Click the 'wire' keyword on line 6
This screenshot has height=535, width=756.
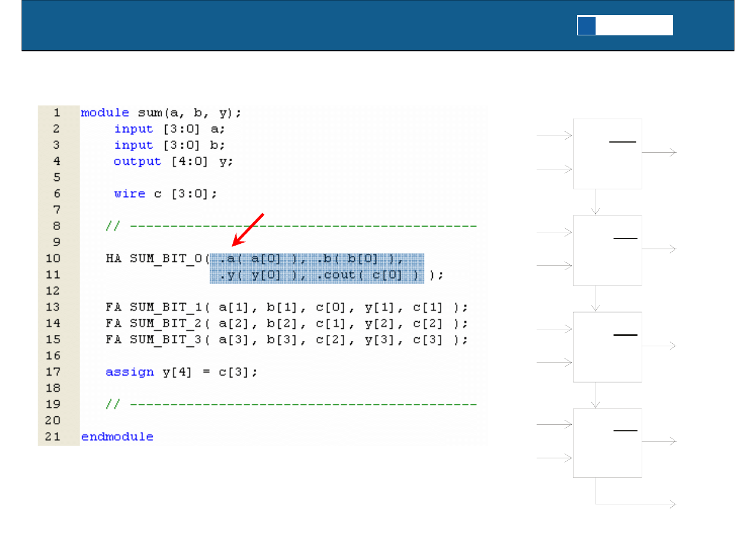(129, 194)
